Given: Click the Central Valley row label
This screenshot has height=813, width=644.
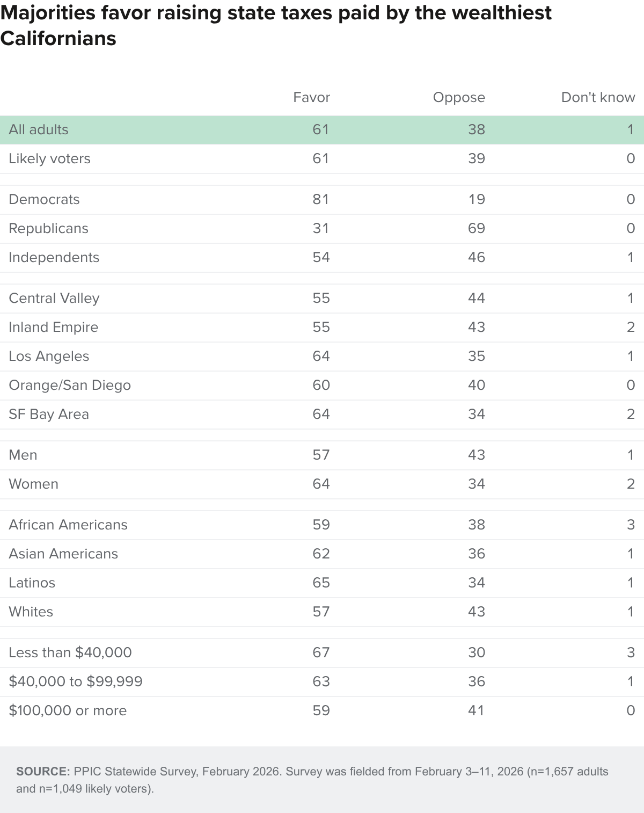Looking at the screenshot, I should pos(54,298).
